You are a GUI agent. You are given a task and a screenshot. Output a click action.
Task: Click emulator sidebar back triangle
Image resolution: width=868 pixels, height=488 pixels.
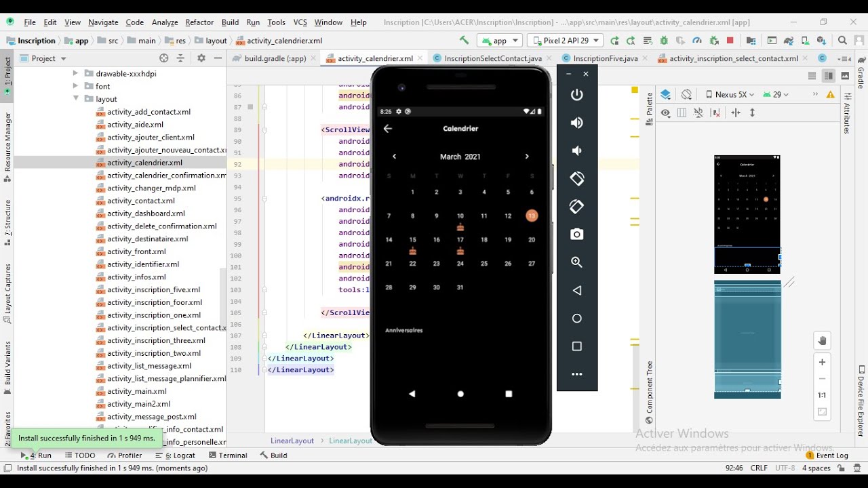[x=577, y=290]
